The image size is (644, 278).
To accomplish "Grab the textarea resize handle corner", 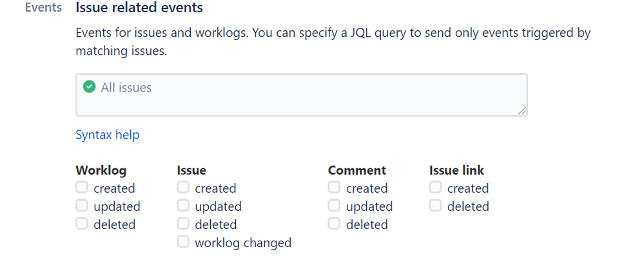I will (x=522, y=110).
